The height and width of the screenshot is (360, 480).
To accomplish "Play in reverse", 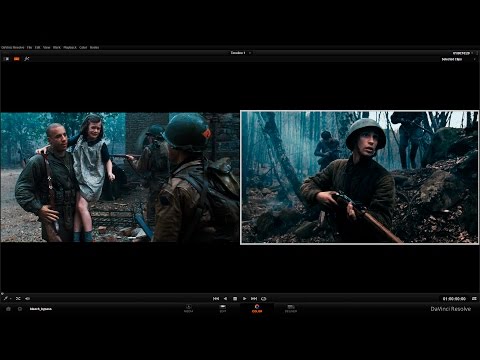I will (x=225, y=299).
